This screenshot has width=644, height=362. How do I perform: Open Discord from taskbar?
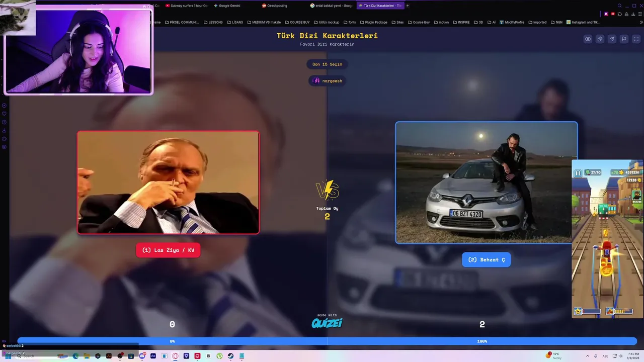(x=142, y=356)
